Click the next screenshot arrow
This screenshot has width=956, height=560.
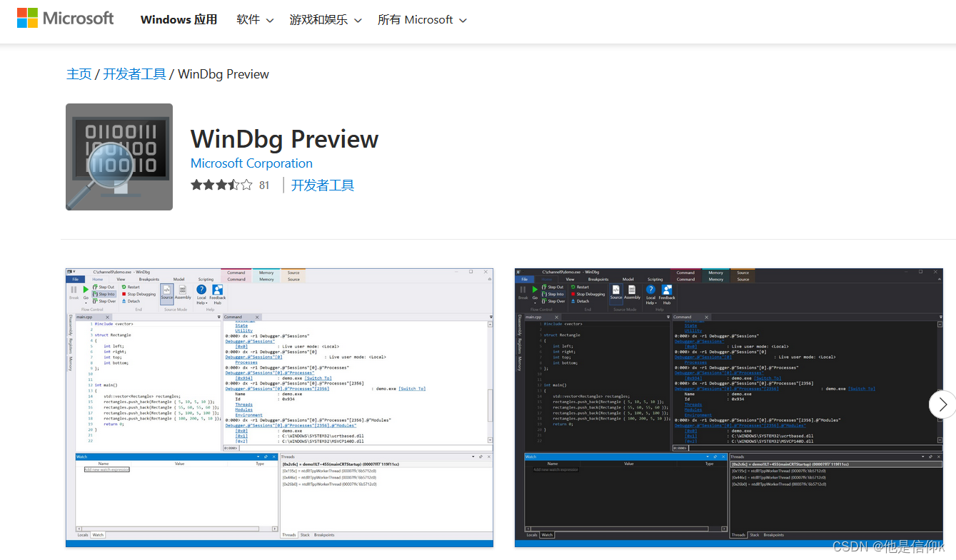942,404
